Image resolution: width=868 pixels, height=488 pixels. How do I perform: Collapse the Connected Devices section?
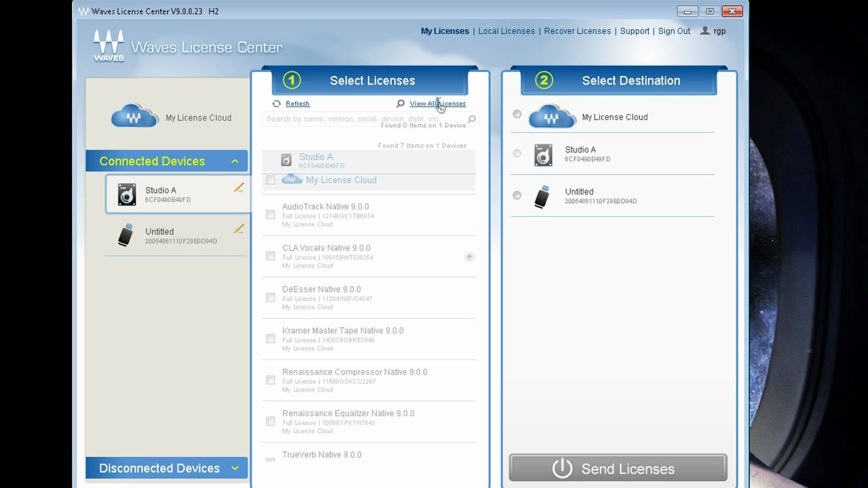pos(235,161)
